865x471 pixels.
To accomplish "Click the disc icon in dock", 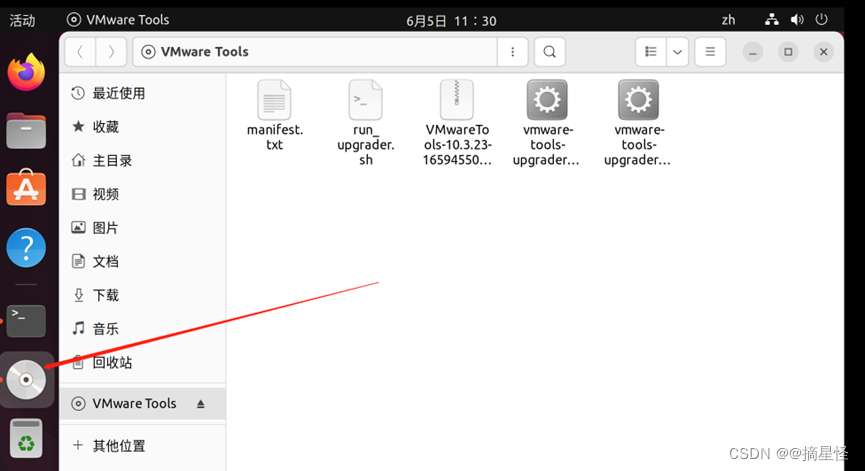I will (x=26, y=379).
